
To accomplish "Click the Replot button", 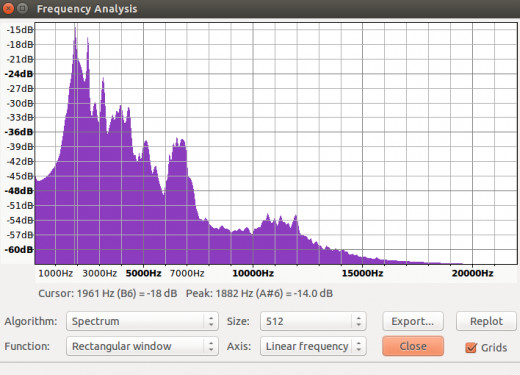I will pos(486,321).
